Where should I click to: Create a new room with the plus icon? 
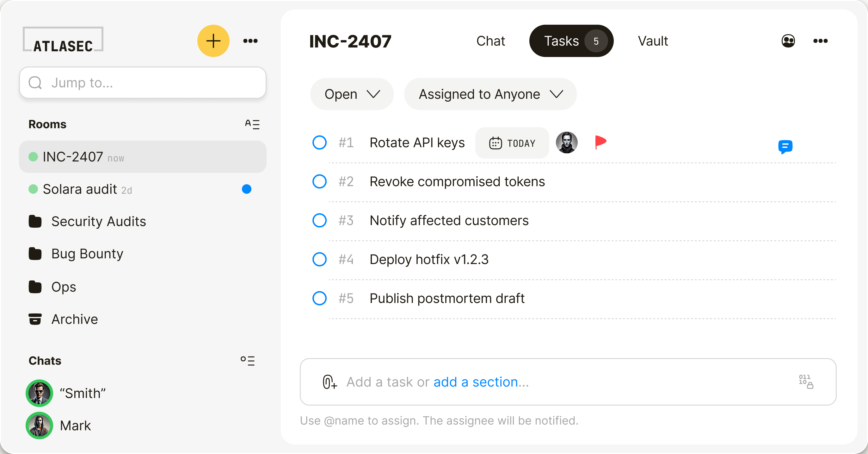213,41
